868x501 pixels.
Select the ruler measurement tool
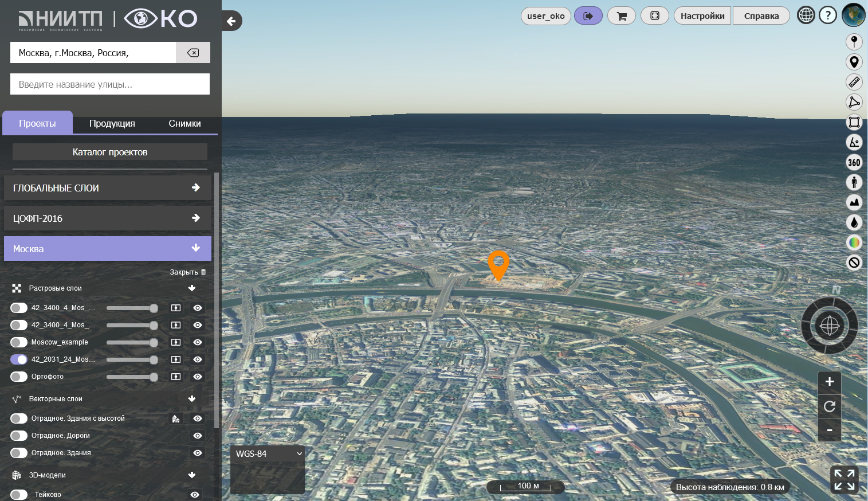pyautogui.click(x=854, y=82)
